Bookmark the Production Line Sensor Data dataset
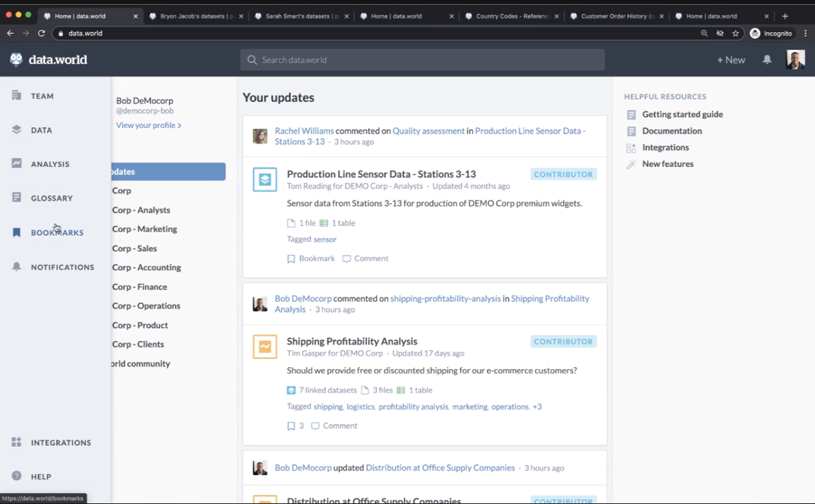The width and height of the screenshot is (815, 504). (x=311, y=258)
